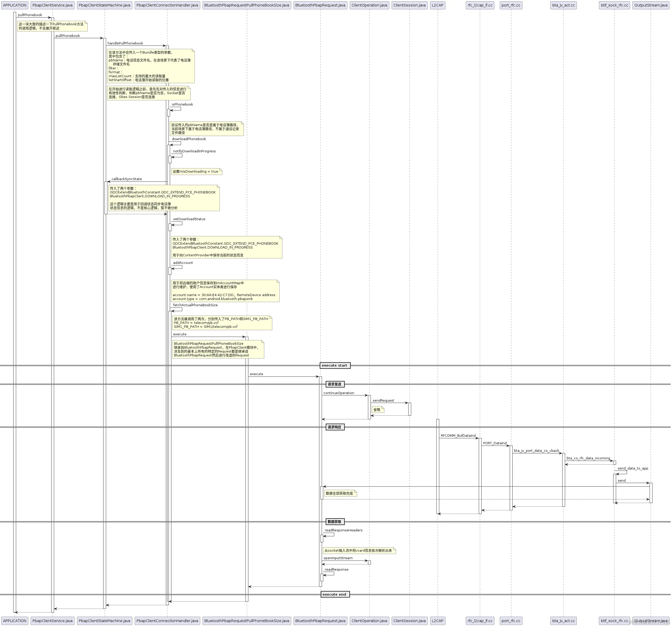Select the OutputStream.java participant in the top header
The image size is (672, 626).
pyautogui.click(x=651, y=5)
